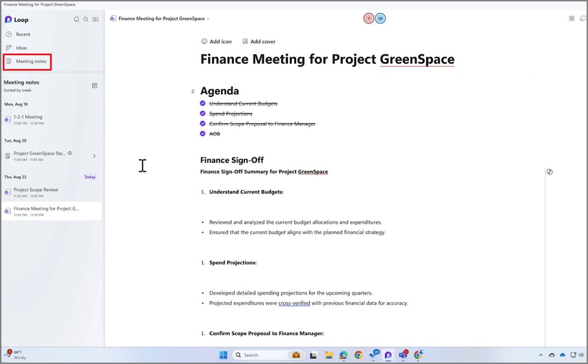Click the Reviewed and analyzed budget bullet
This screenshot has width=588, height=364.
[295, 222]
